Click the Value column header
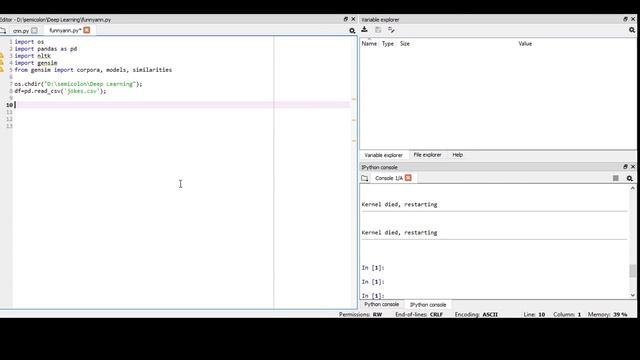 point(525,44)
